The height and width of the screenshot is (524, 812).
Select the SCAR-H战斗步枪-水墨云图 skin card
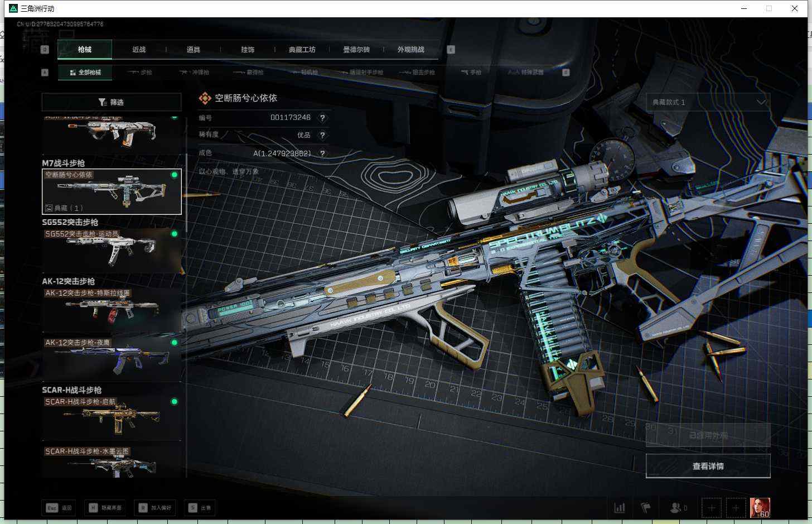pyautogui.click(x=112, y=462)
